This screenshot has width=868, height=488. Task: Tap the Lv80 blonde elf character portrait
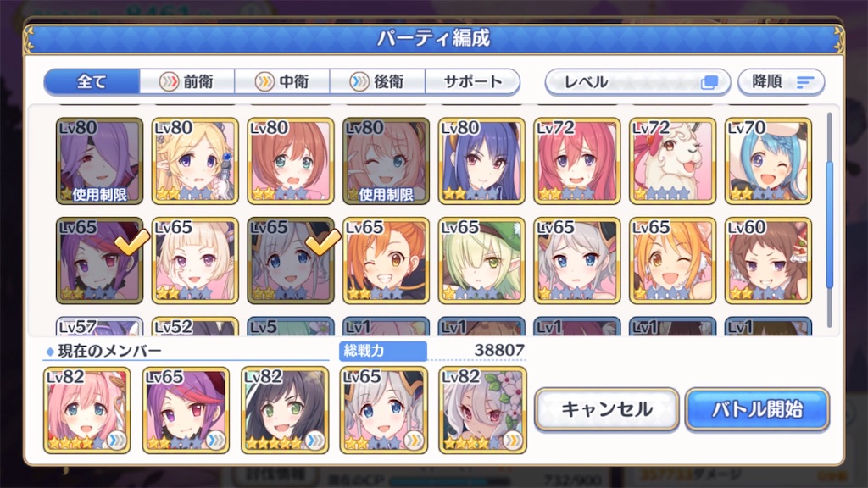tap(195, 161)
